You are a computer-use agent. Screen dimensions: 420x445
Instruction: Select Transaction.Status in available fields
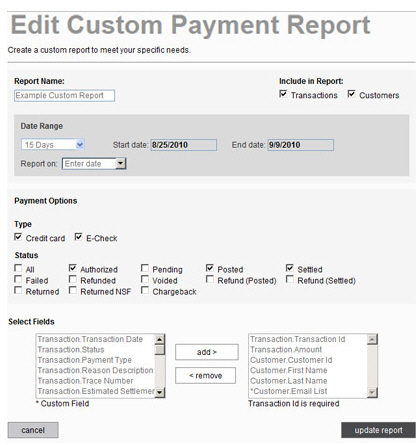(95, 350)
